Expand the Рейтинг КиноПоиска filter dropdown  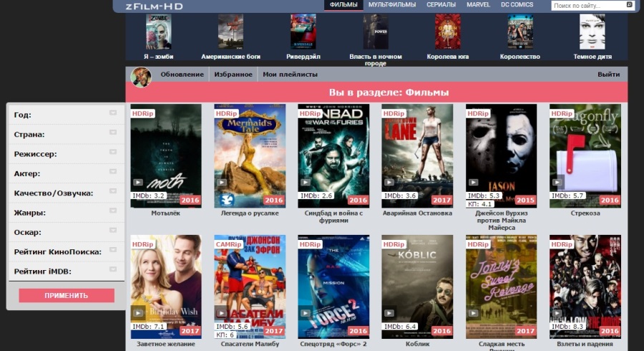[x=113, y=250]
